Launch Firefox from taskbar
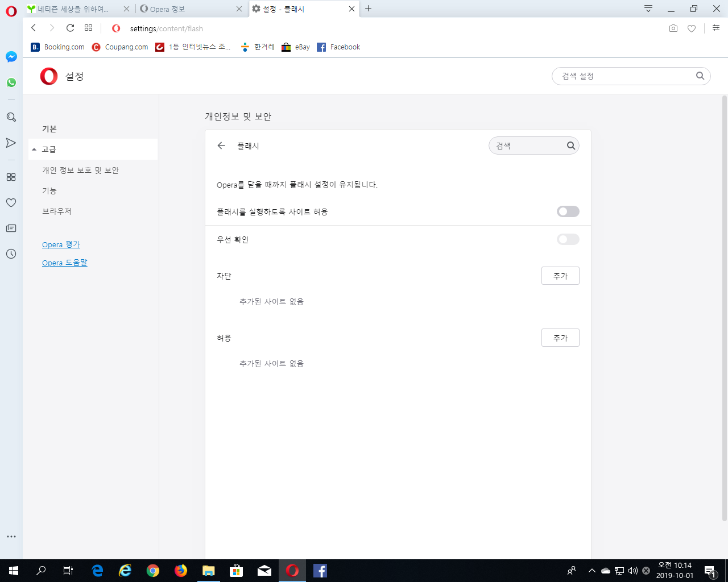 tap(181, 571)
